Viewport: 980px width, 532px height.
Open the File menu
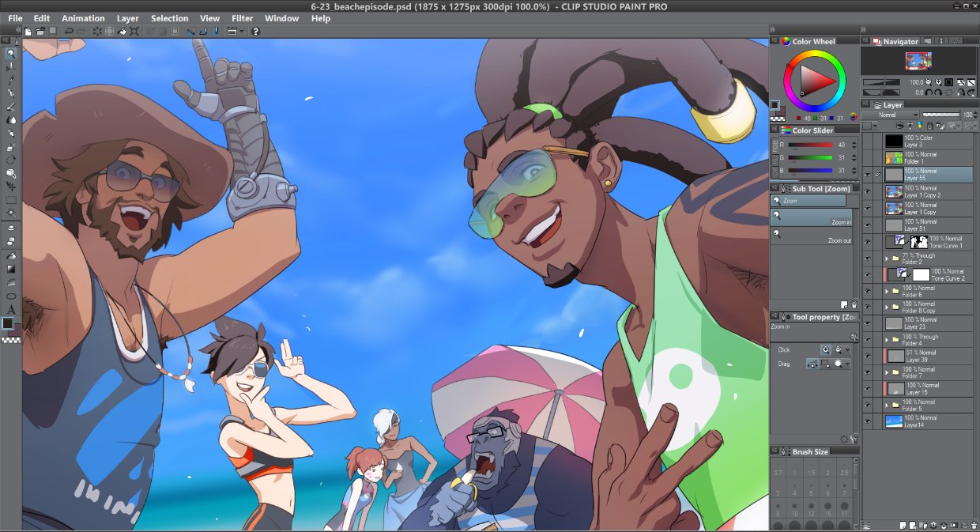point(15,18)
